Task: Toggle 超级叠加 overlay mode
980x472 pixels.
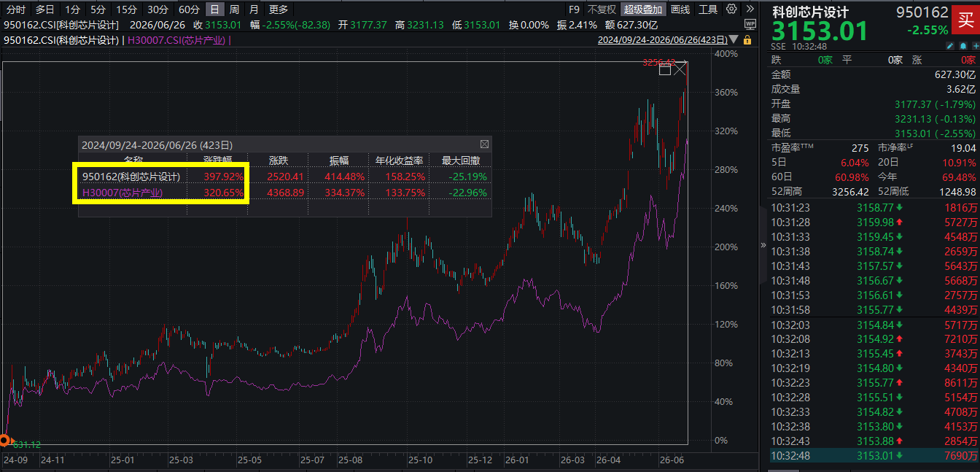Action: tap(643, 9)
